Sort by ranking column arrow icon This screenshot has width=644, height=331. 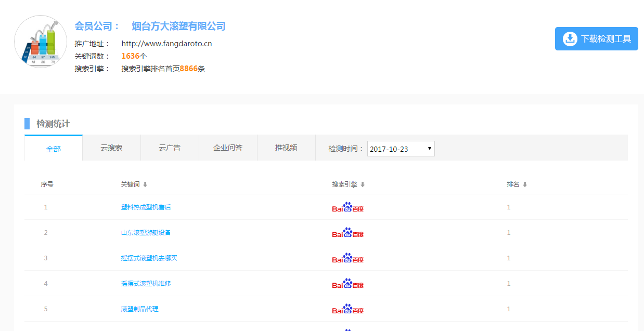tap(525, 184)
